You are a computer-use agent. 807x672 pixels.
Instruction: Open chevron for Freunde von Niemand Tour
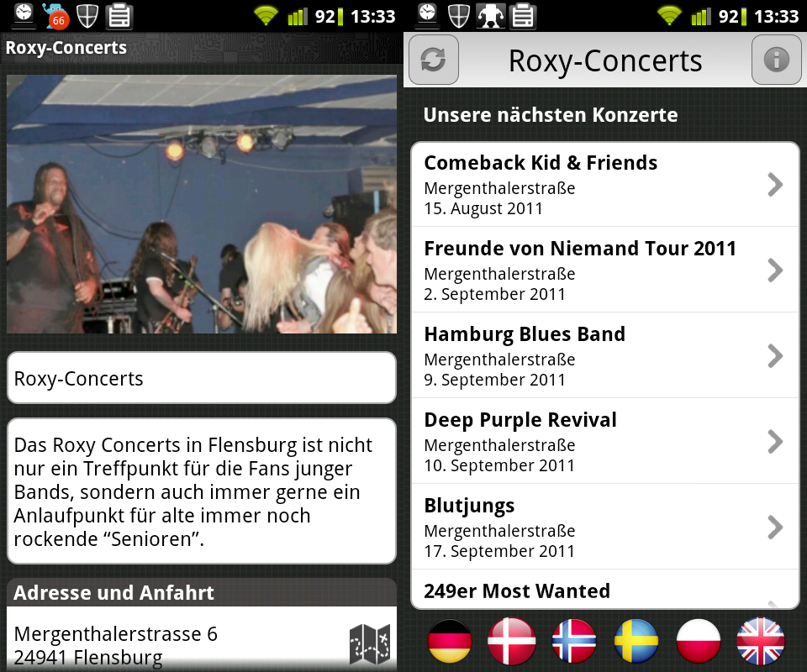tap(775, 270)
